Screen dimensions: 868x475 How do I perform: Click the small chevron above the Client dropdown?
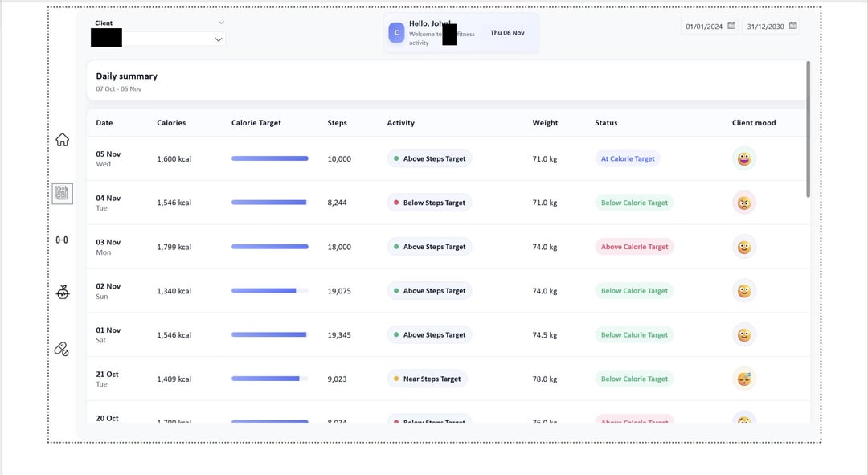point(221,23)
